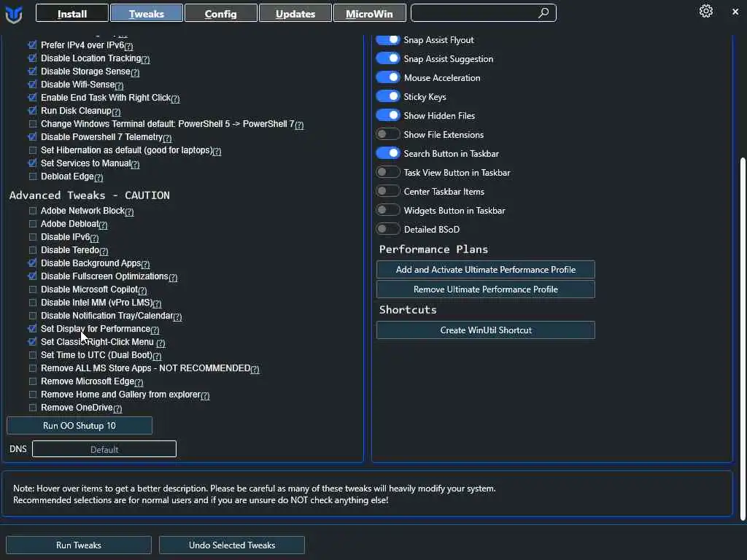
Task: Go to the Updates tab
Action: 295,13
